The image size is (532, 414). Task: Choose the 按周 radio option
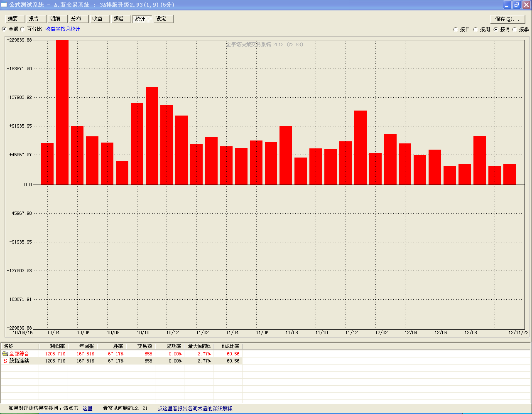pos(476,30)
